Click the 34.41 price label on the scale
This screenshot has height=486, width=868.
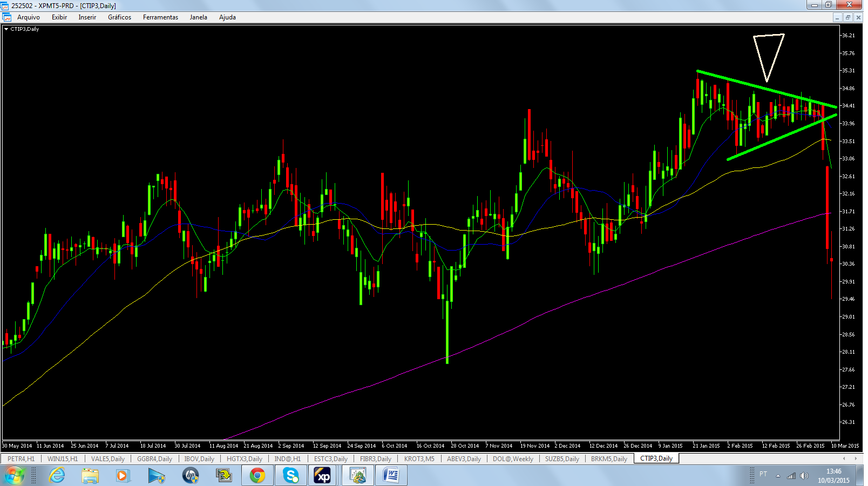[x=848, y=106]
